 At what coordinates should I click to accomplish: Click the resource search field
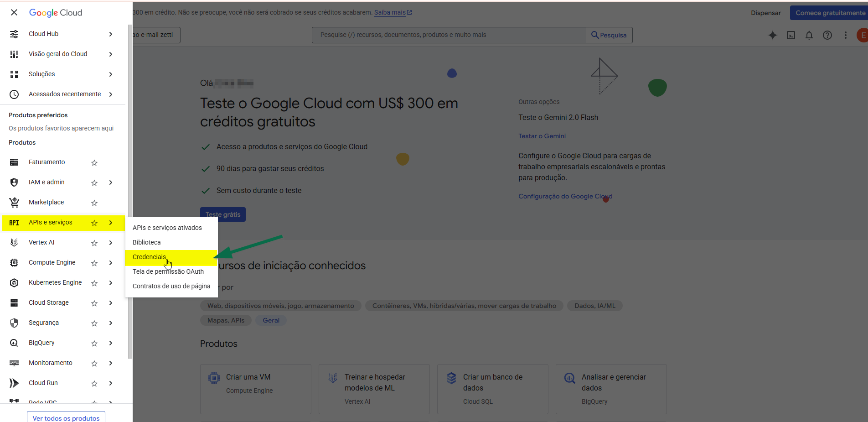pos(449,35)
